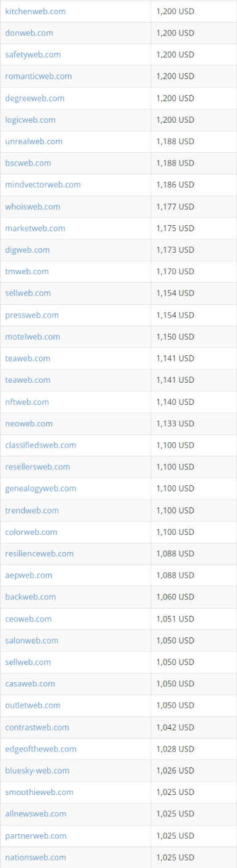Image resolution: width=237 pixels, height=868 pixels.
Task: Open the ceoweb.com link
Action: (28, 619)
